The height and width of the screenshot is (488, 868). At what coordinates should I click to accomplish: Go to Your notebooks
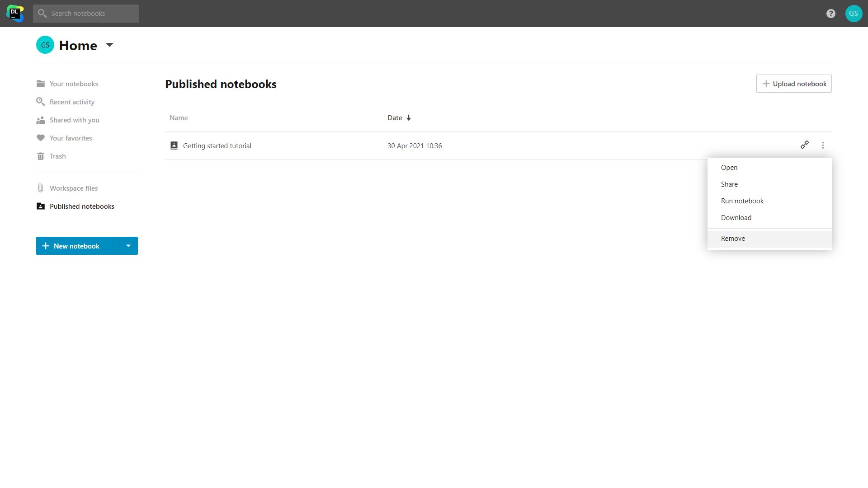tap(74, 84)
